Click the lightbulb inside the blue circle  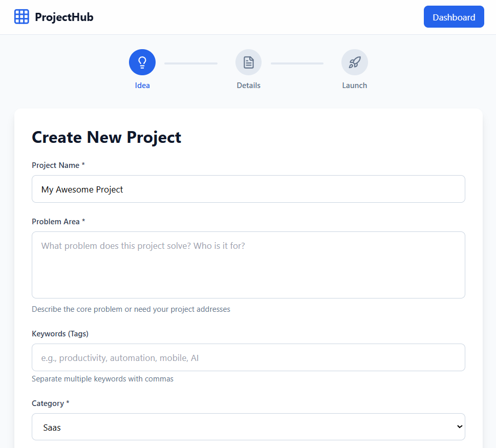click(x=142, y=61)
